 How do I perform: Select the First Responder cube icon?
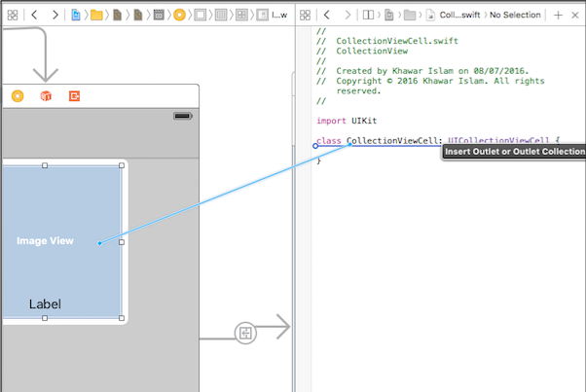pyautogui.click(x=46, y=96)
